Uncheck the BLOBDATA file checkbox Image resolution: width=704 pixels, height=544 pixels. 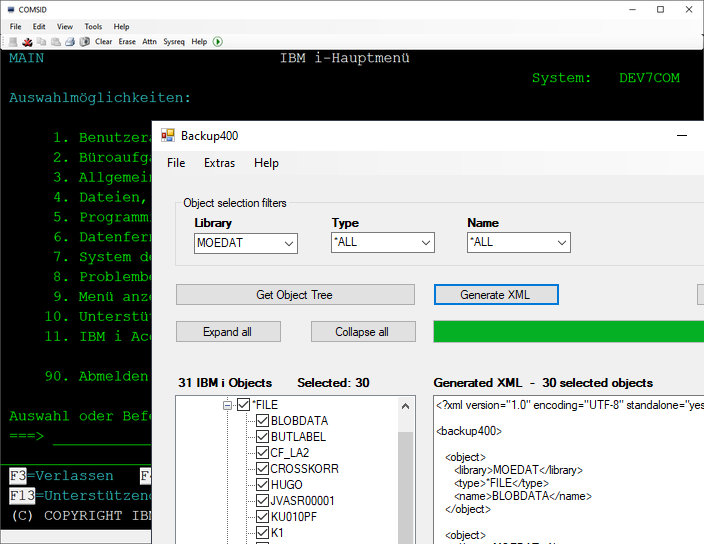pyautogui.click(x=262, y=421)
